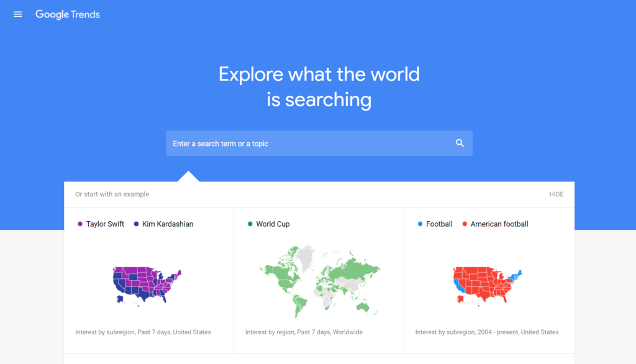
Task: Open the red US football map
Action: pyautogui.click(x=488, y=284)
